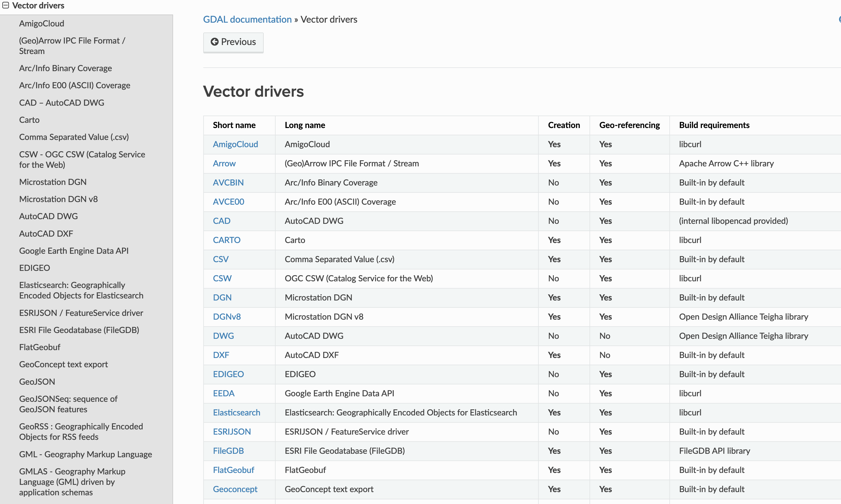Select GeoJSON sidebar entry

pyautogui.click(x=37, y=381)
